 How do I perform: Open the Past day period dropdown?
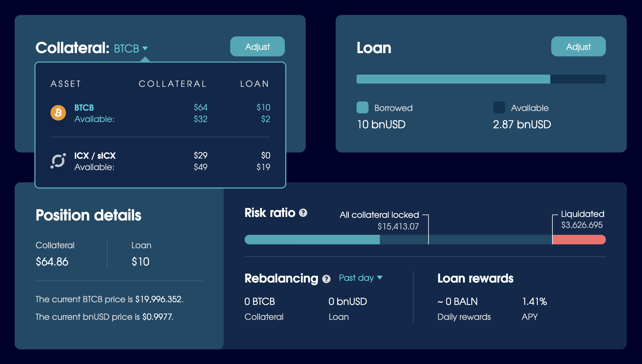coord(360,278)
